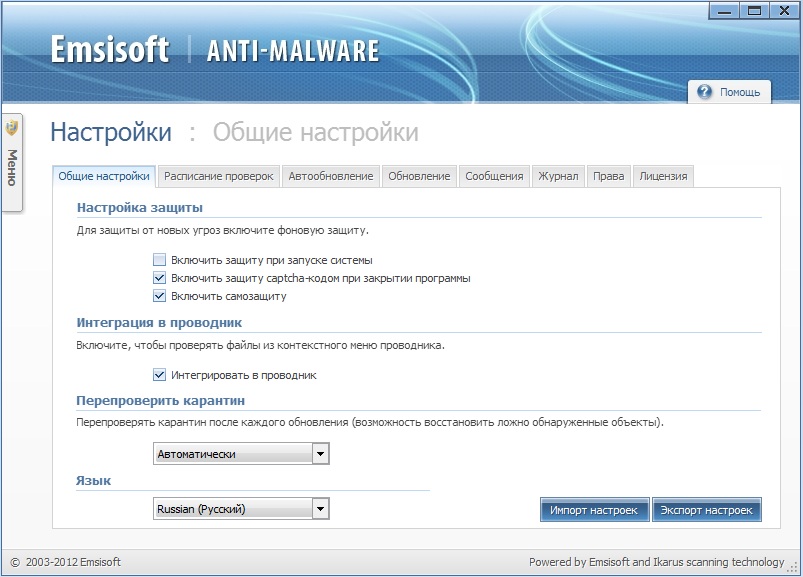This screenshot has height=577, width=803.
Task: Click the Powered by Emsisoft and Ikarus text
Action: tap(657, 562)
